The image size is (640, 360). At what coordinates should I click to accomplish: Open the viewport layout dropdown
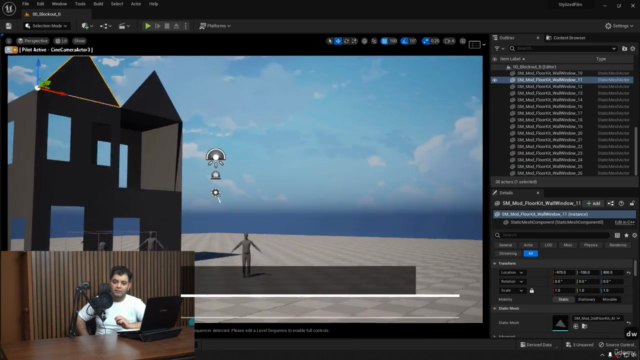tap(477, 44)
